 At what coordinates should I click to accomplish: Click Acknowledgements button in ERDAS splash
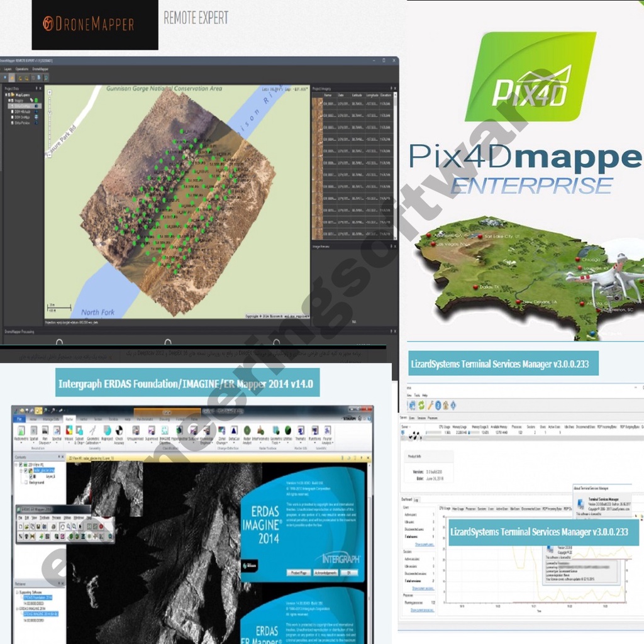point(325,572)
